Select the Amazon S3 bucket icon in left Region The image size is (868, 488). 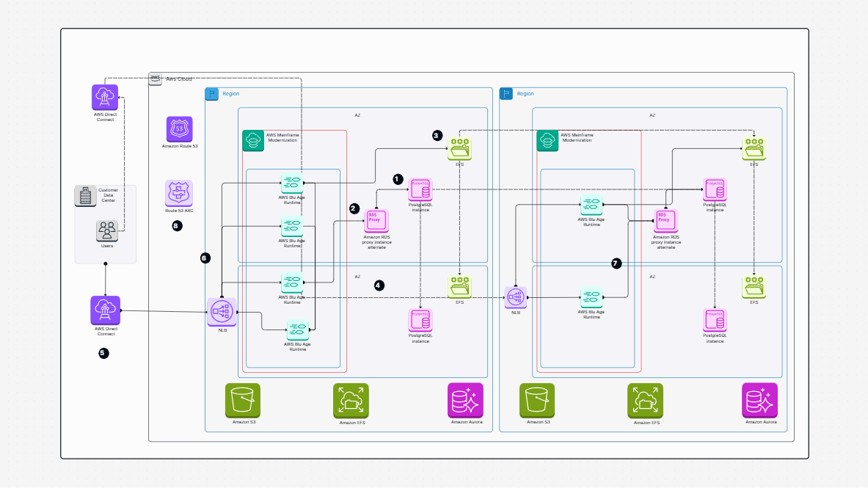point(243,401)
